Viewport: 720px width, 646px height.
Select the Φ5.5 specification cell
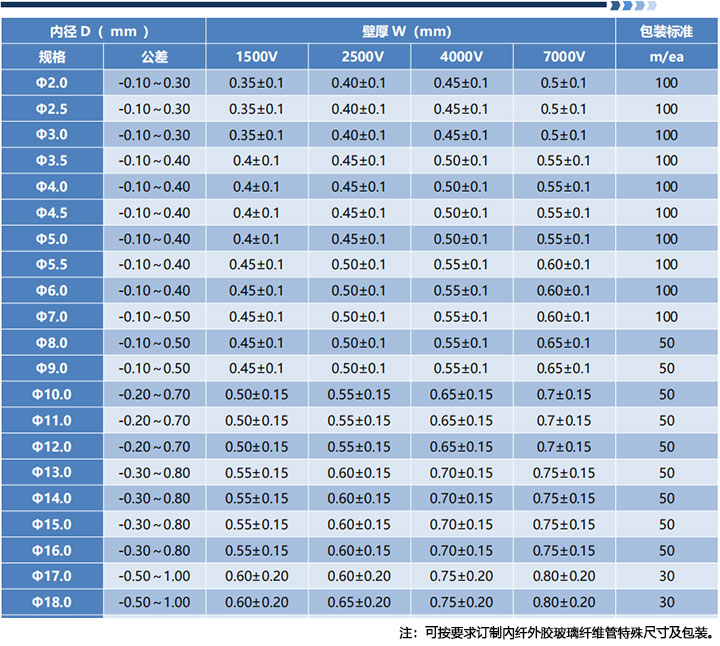[x=51, y=265]
